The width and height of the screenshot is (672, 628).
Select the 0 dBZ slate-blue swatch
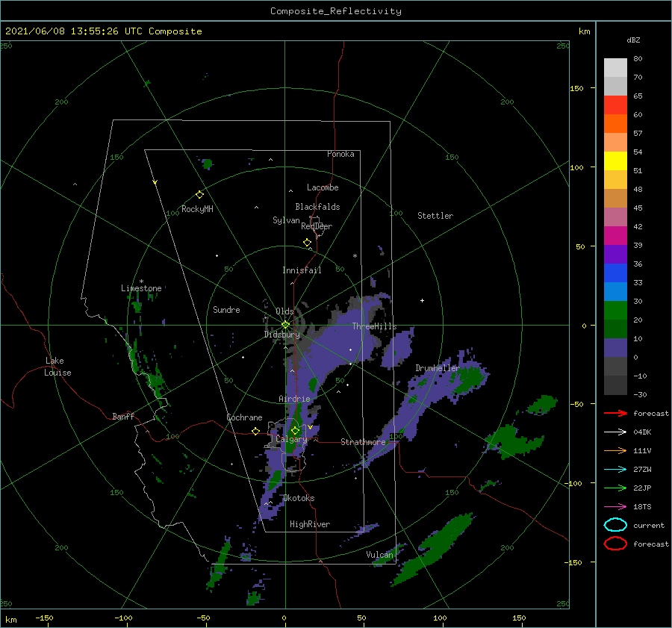[x=615, y=348]
